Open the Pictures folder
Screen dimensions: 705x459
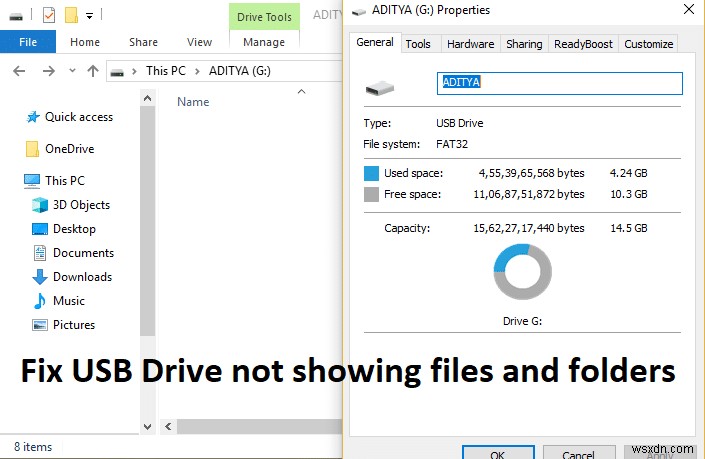pos(74,325)
